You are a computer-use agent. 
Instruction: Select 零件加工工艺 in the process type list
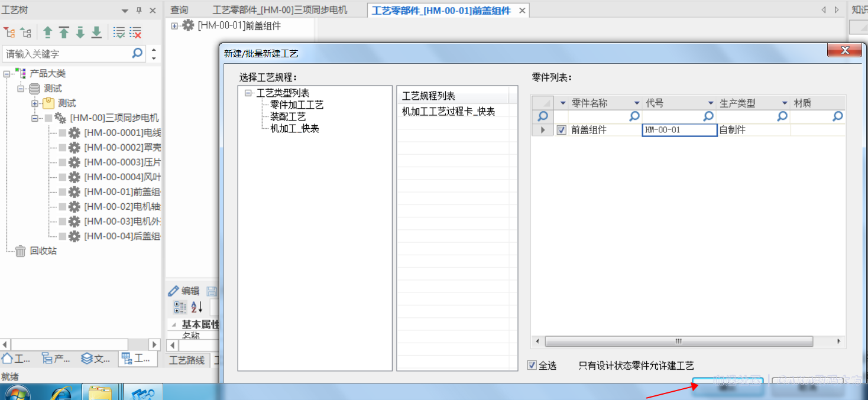[x=297, y=105]
